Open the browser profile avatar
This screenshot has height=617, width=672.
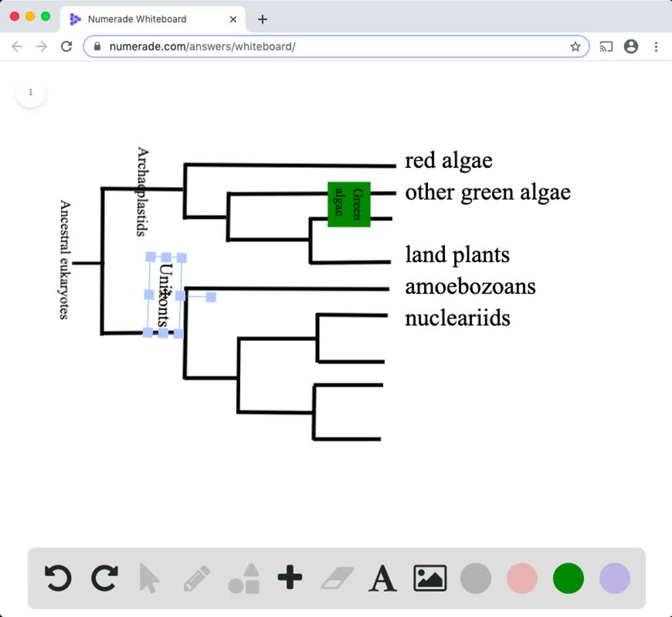tap(631, 46)
